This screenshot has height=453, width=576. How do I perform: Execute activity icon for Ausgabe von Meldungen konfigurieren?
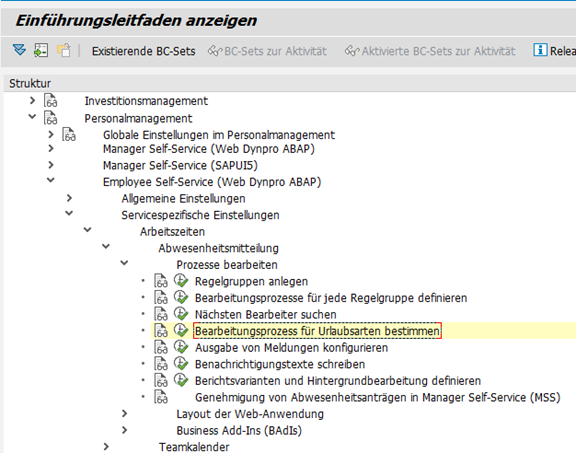click(181, 347)
